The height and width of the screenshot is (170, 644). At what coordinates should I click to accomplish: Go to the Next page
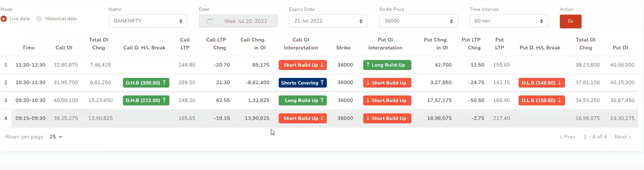(623, 137)
